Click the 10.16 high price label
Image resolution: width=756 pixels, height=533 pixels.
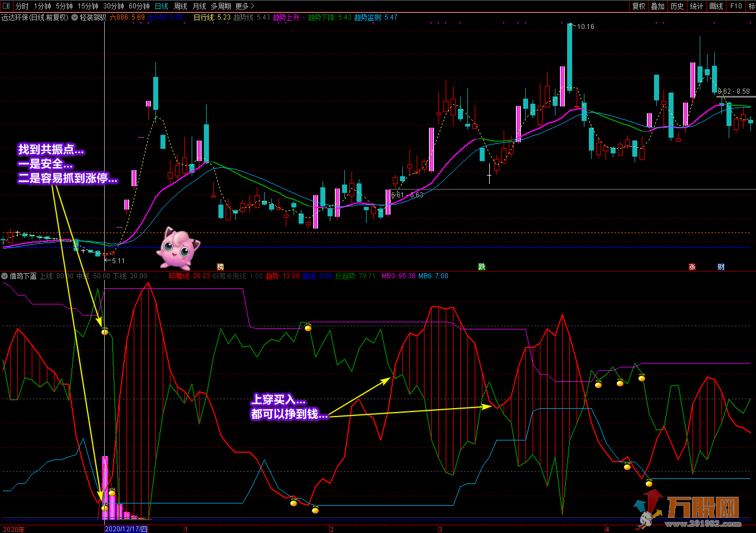click(586, 27)
